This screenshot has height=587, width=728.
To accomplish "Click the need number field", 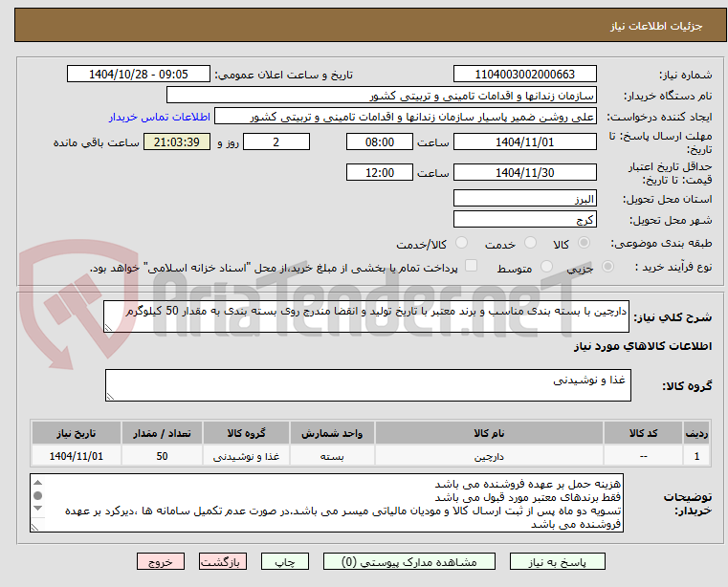I will [524, 75].
